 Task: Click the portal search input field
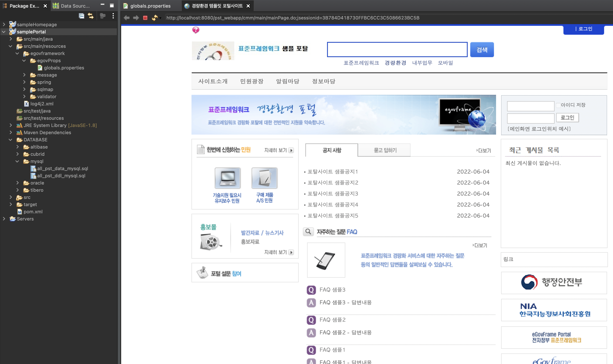[x=397, y=50]
